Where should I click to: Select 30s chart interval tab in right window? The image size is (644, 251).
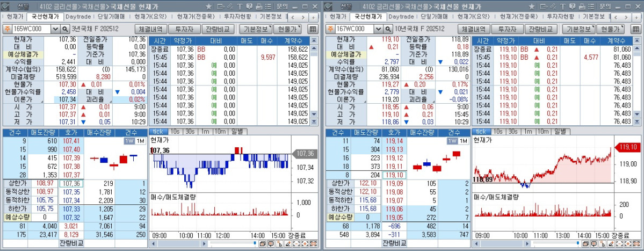coord(512,132)
